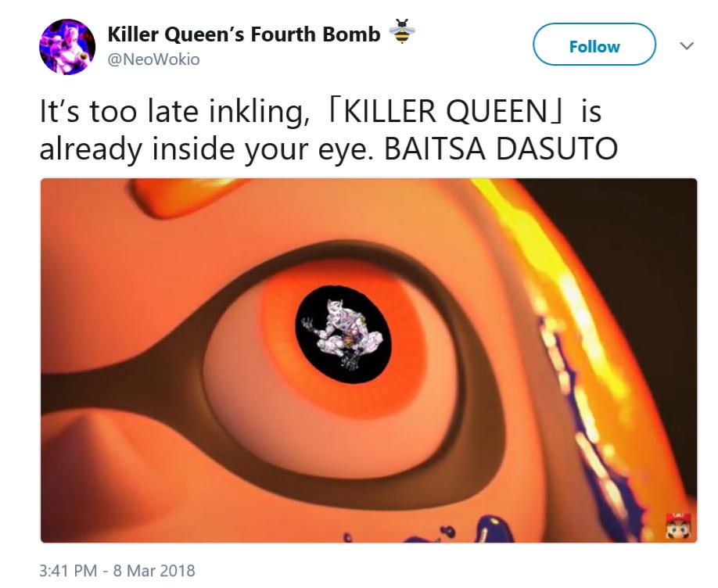
Task: Open the username Killer Queen's Fourth Bomb
Action: [246, 33]
